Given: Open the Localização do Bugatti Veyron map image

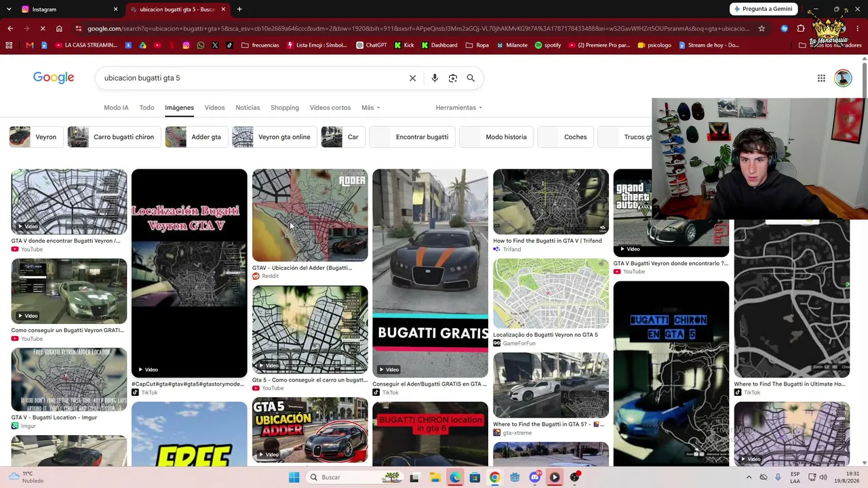Looking at the screenshot, I should pos(551,293).
